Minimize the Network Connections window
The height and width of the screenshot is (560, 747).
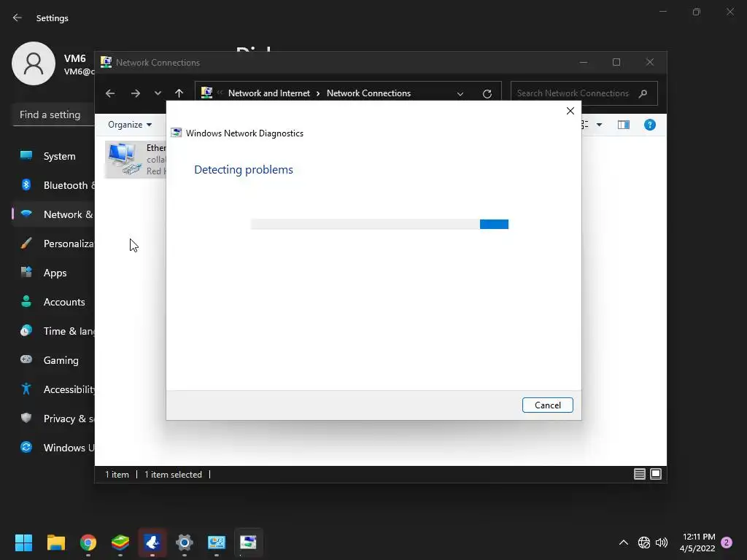pyautogui.click(x=584, y=63)
